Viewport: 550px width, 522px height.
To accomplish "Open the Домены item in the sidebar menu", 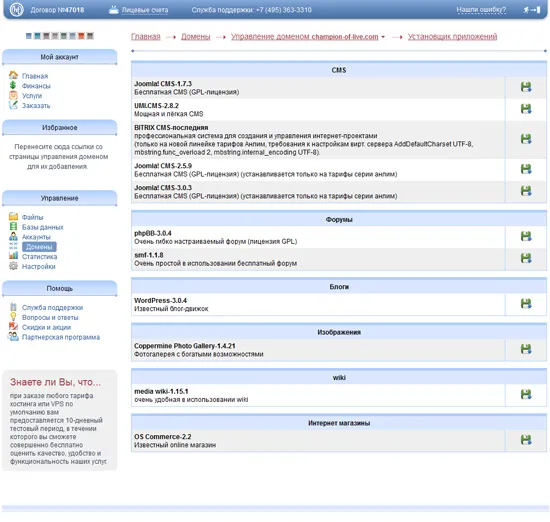I will (x=39, y=247).
